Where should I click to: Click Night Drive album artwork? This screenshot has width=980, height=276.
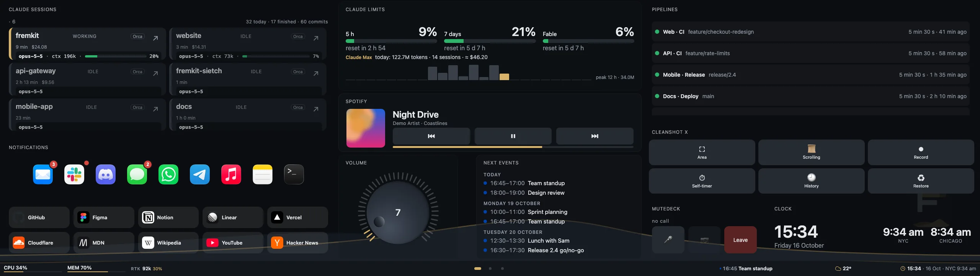point(366,128)
